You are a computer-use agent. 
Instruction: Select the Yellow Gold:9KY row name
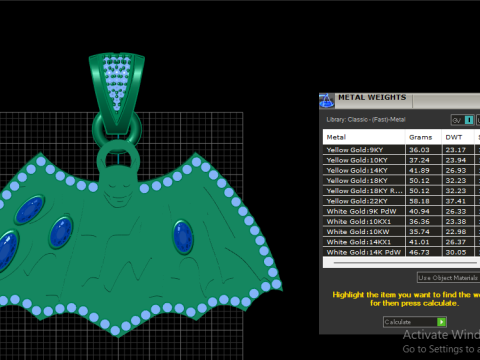click(355, 150)
